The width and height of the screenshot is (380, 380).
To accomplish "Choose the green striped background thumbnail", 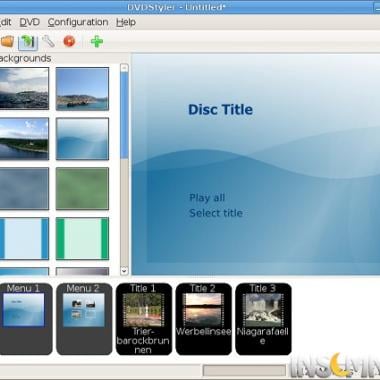I will (x=82, y=238).
